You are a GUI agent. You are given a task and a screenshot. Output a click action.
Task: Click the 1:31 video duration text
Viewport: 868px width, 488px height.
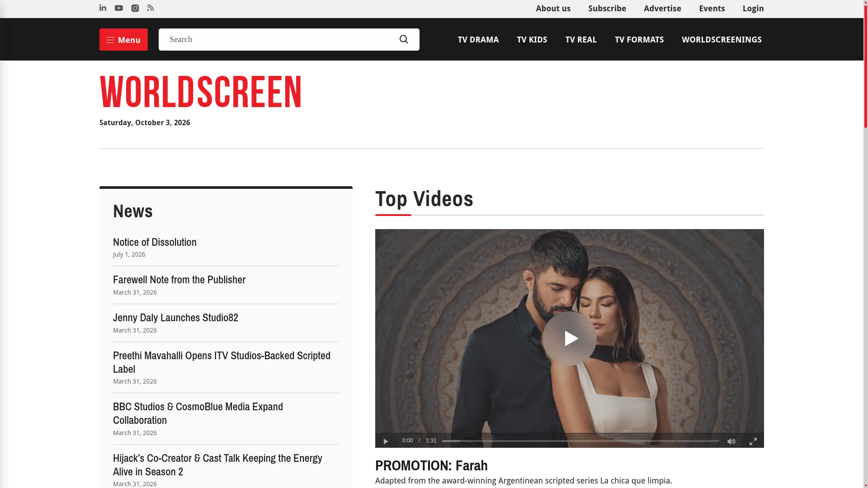(431, 441)
